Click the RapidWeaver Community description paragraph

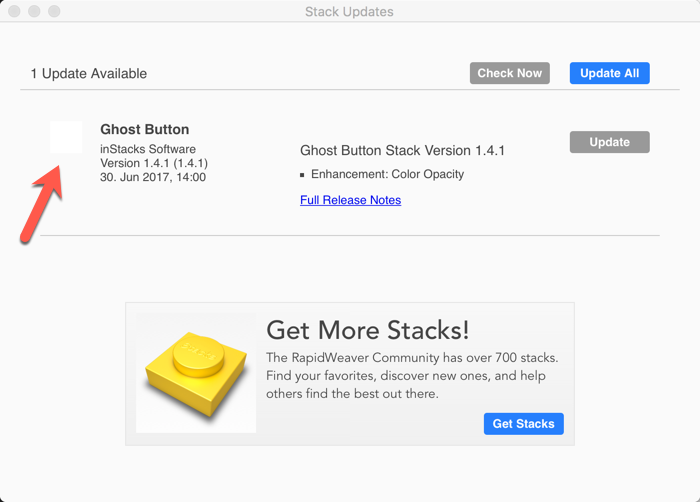(412, 376)
